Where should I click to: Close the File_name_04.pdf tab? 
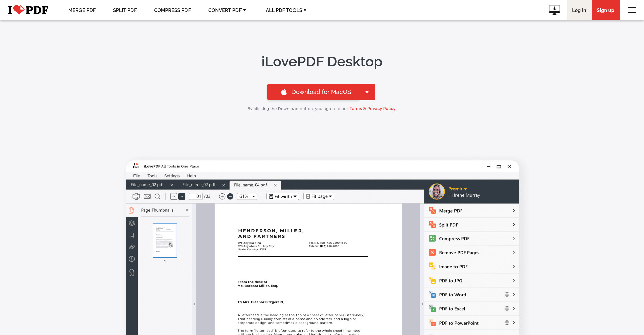275,185
